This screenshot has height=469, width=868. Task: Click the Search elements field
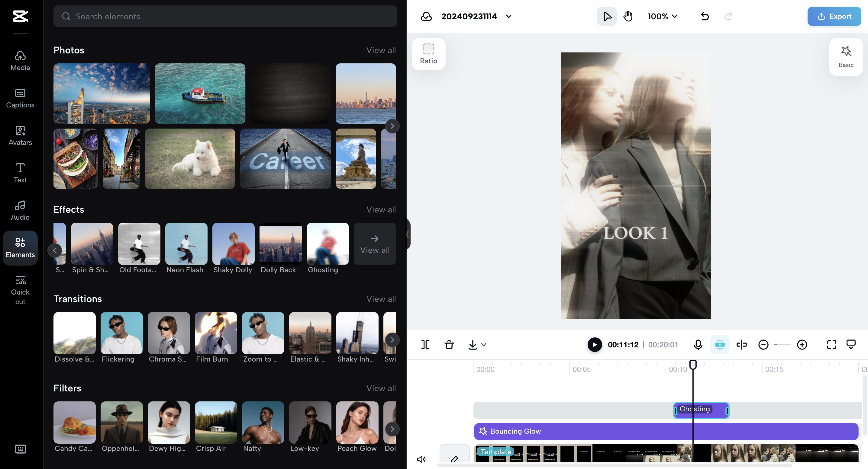(225, 16)
